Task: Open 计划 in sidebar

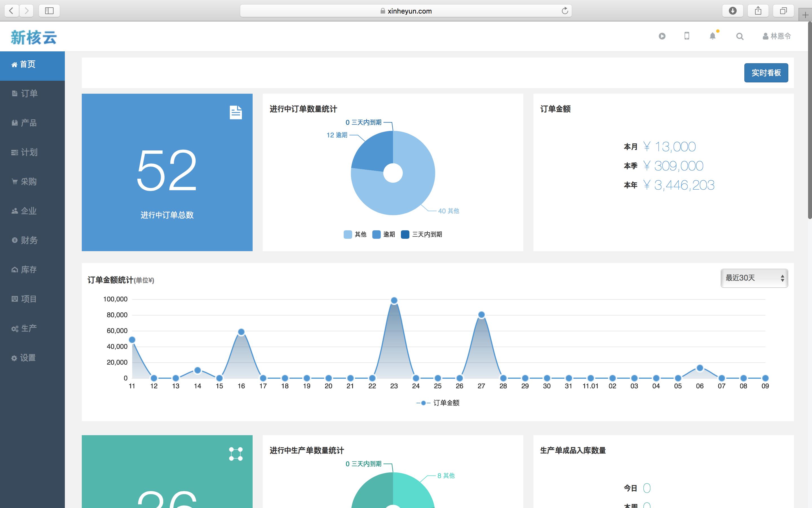Action: 32,152
